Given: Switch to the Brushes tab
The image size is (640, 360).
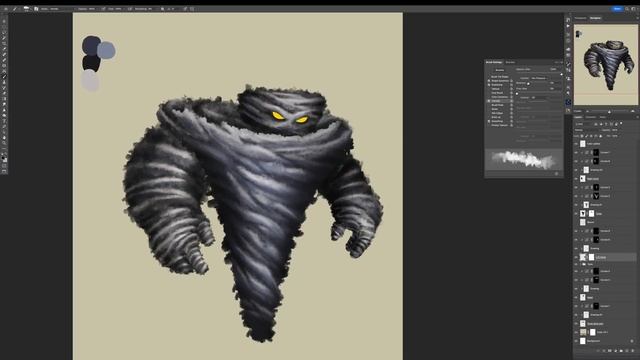Looking at the screenshot, I should pyautogui.click(x=510, y=62).
